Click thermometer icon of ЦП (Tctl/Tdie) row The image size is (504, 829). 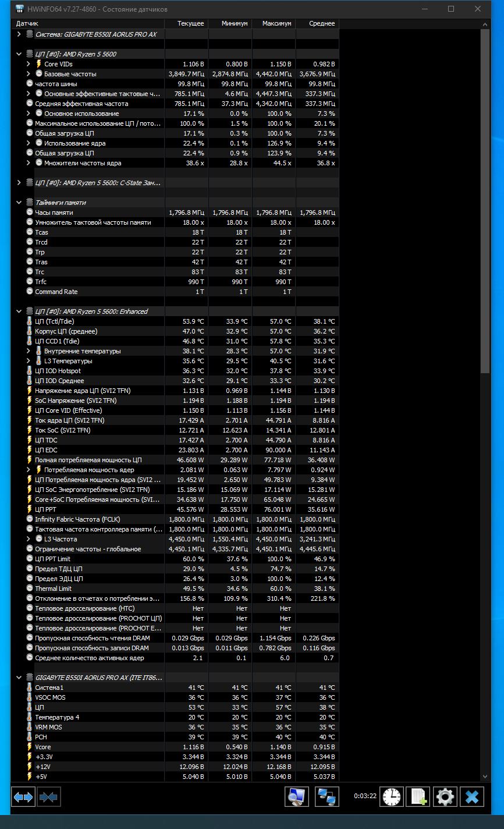pyautogui.click(x=30, y=321)
